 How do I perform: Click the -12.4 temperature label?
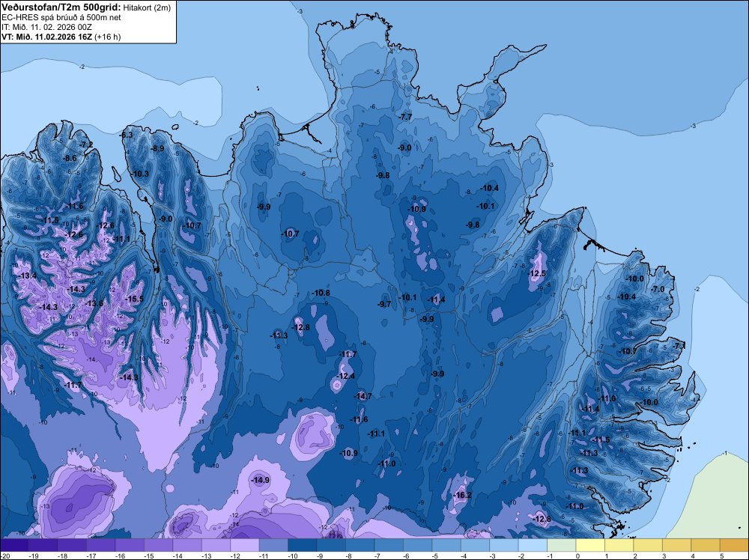[x=346, y=376]
